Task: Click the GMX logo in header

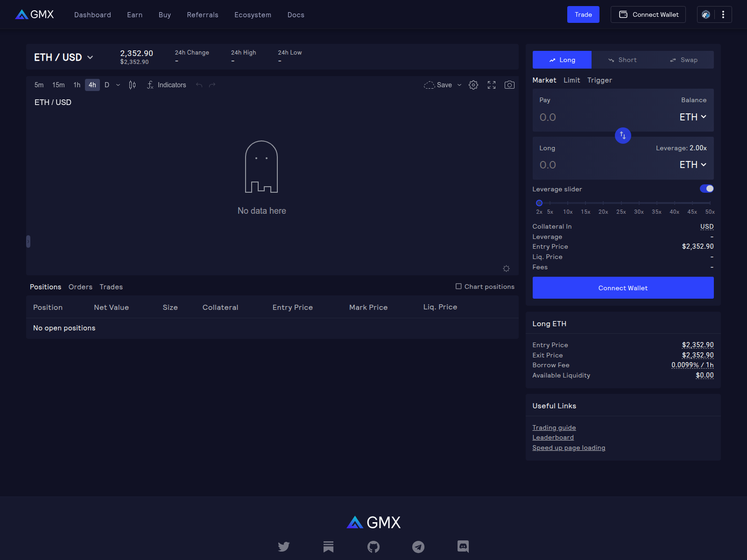Action: (35, 14)
